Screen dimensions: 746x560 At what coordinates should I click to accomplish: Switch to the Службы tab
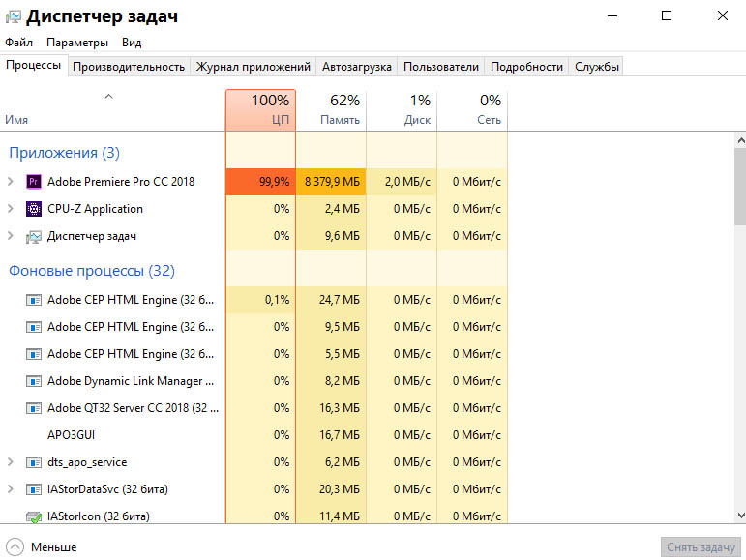click(x=597, y=67)
